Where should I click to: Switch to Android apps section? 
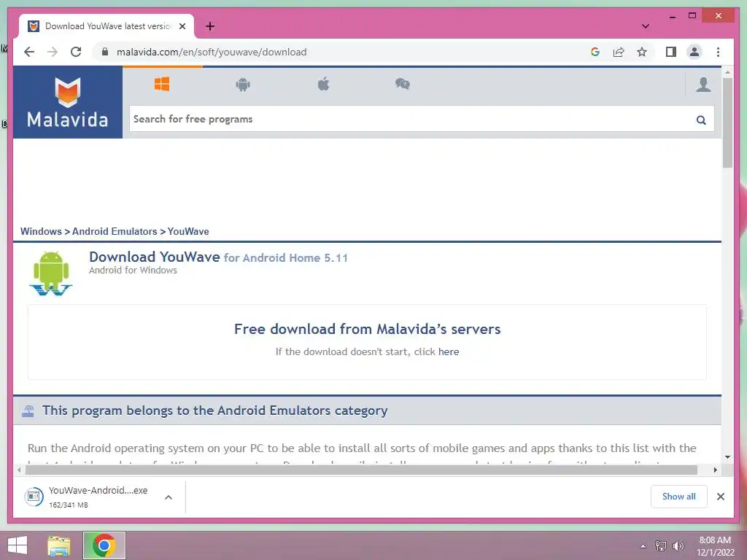pos(243,85)
